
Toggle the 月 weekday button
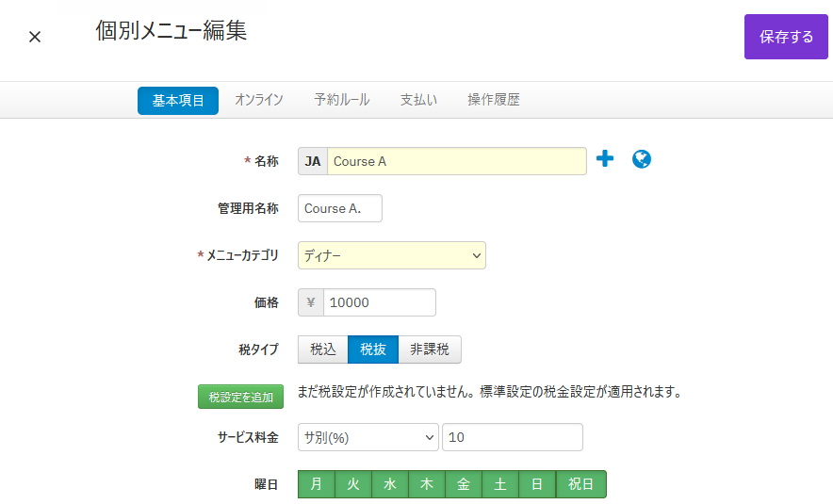click(316, 484)
